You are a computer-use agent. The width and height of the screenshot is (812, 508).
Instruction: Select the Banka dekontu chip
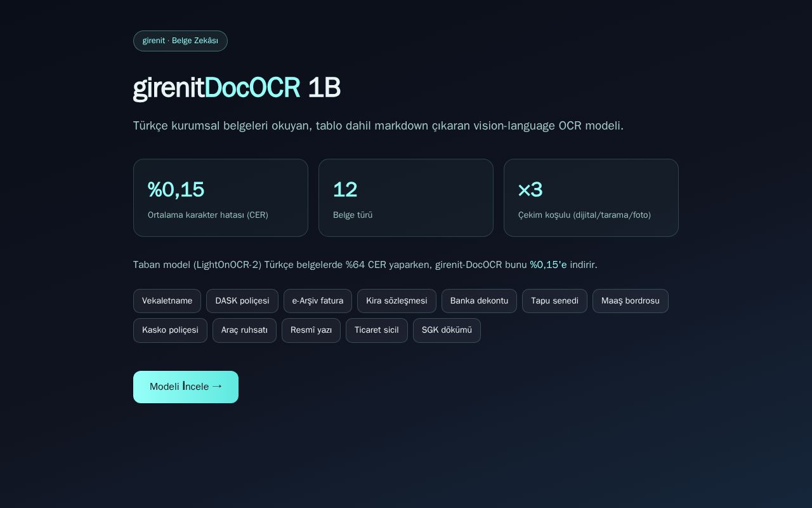[479, 301]
